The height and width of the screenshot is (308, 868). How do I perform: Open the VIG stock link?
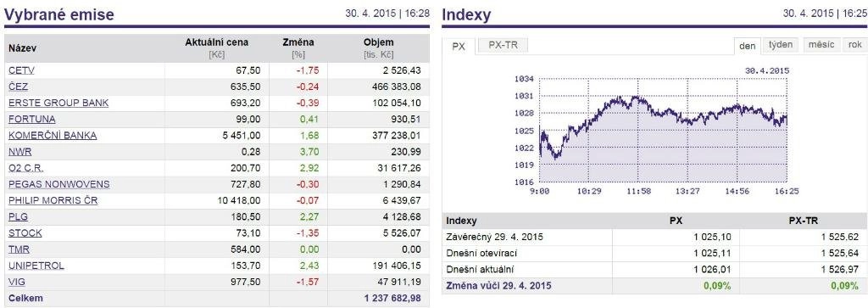(17, 282)
